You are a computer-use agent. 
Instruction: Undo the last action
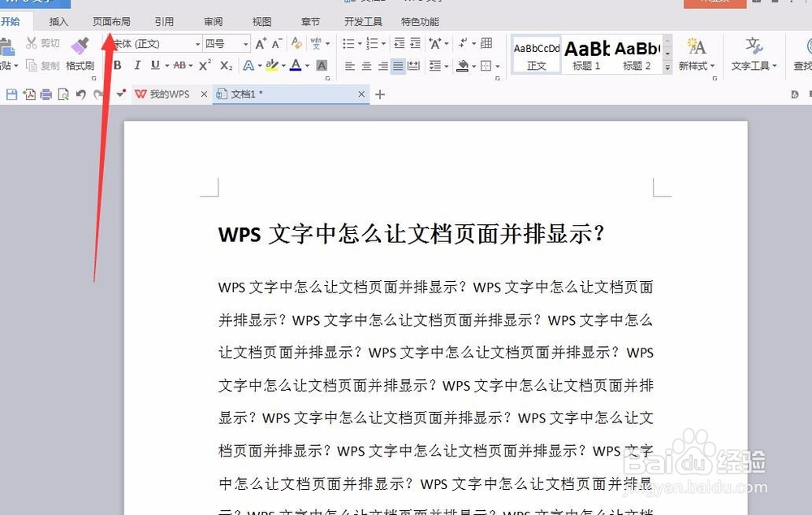80,94
